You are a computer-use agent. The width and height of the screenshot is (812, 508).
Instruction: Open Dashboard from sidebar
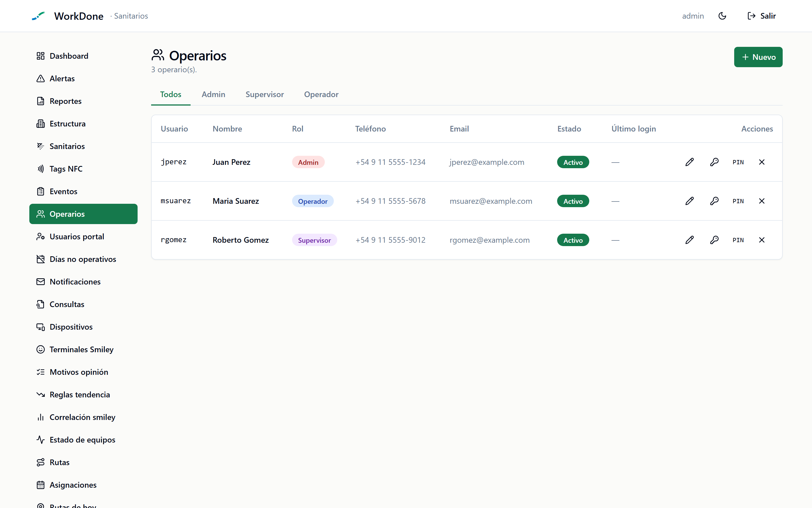(x=83, y=56)
